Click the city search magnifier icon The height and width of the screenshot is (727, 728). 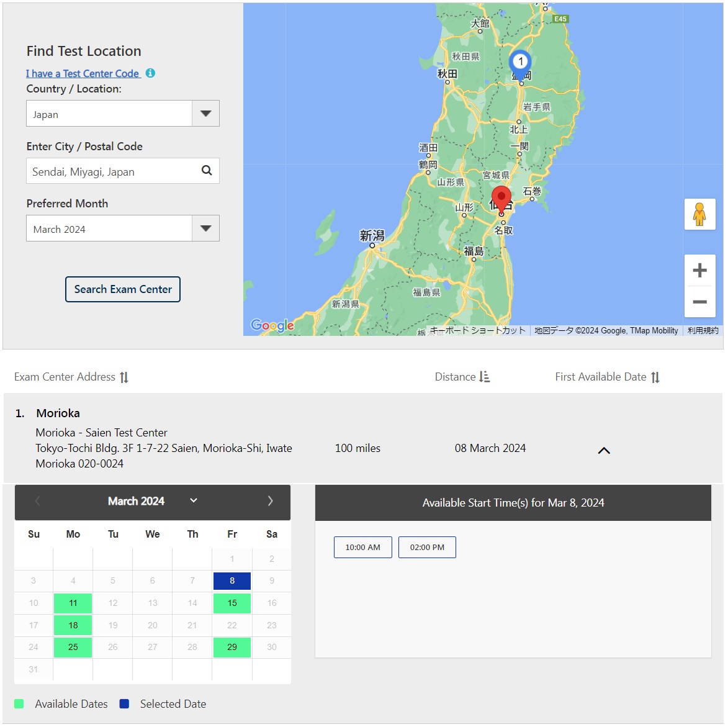coord(207,171)
